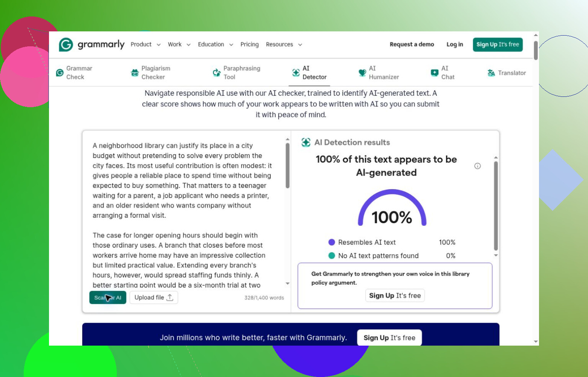Click the Translator icon
Image resolution: width=588 pixels, height=377 pixels.
click(x=491, y=73)
